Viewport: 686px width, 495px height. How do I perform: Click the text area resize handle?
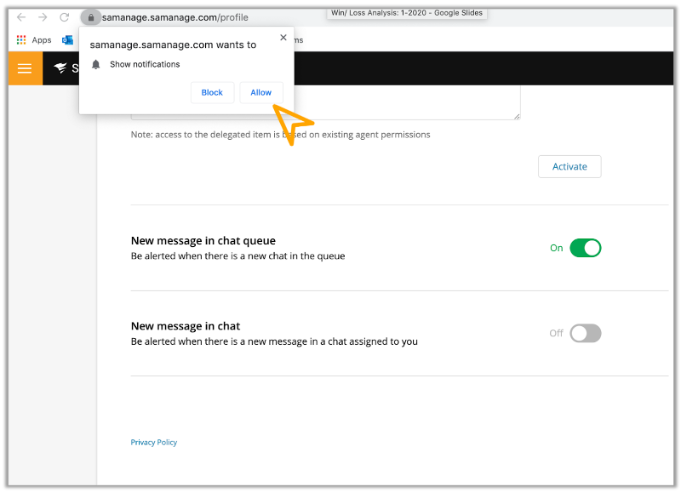(x=516, y=116)
